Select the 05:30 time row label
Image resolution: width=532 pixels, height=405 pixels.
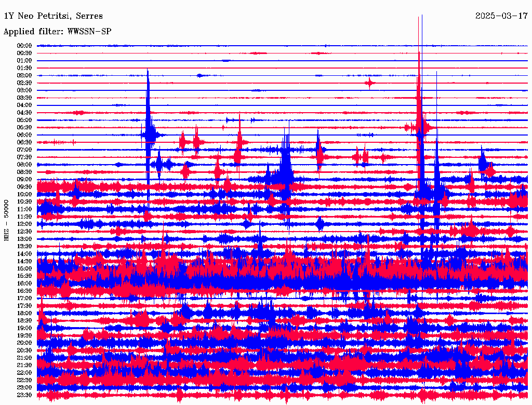pyautogui.click(x=24, y=128)
